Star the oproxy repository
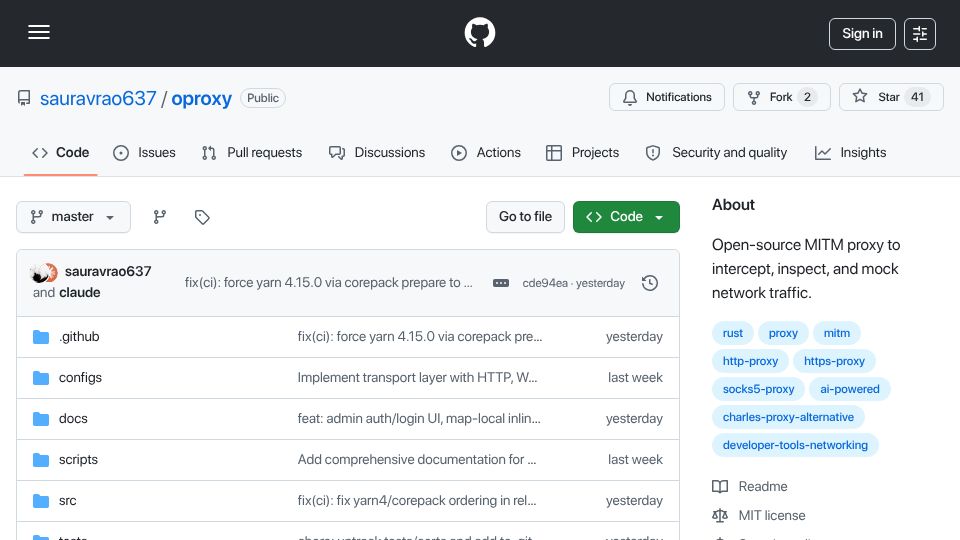 (x=891, y=97)
